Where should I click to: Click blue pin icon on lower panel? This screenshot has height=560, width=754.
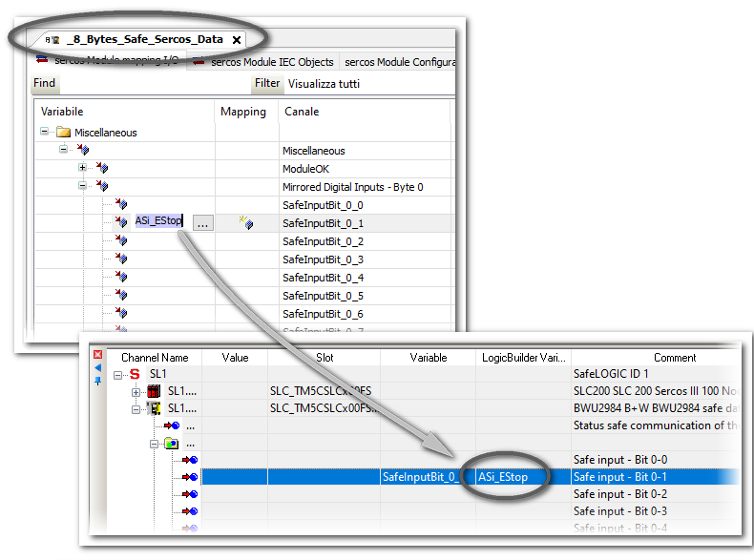97,381
